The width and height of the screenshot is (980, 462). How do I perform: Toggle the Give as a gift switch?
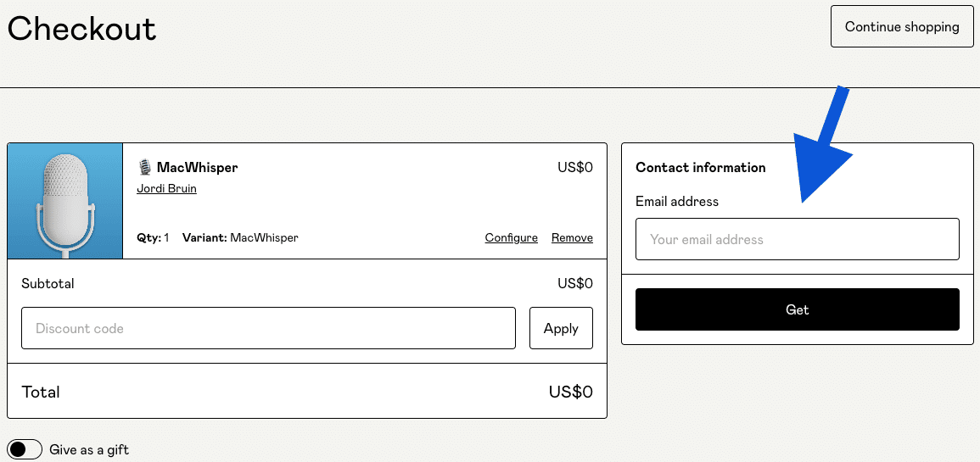point(25,449)
